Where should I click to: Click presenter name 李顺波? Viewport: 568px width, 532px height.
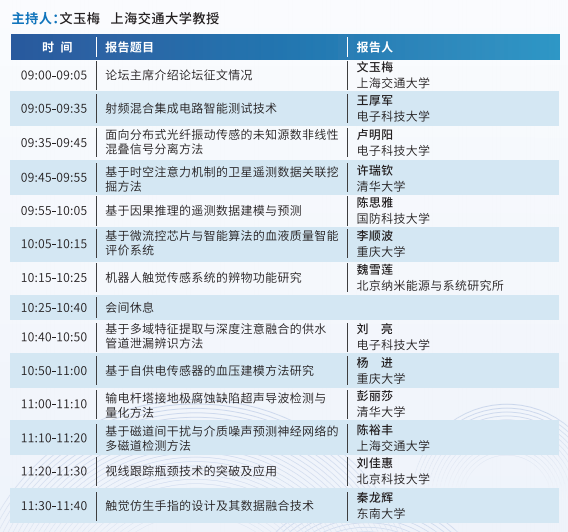click(x=375, y=236)
